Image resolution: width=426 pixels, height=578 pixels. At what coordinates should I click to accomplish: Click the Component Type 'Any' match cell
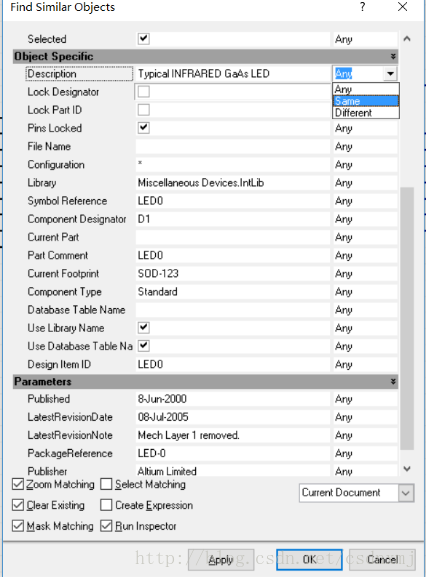coord(365,292)
